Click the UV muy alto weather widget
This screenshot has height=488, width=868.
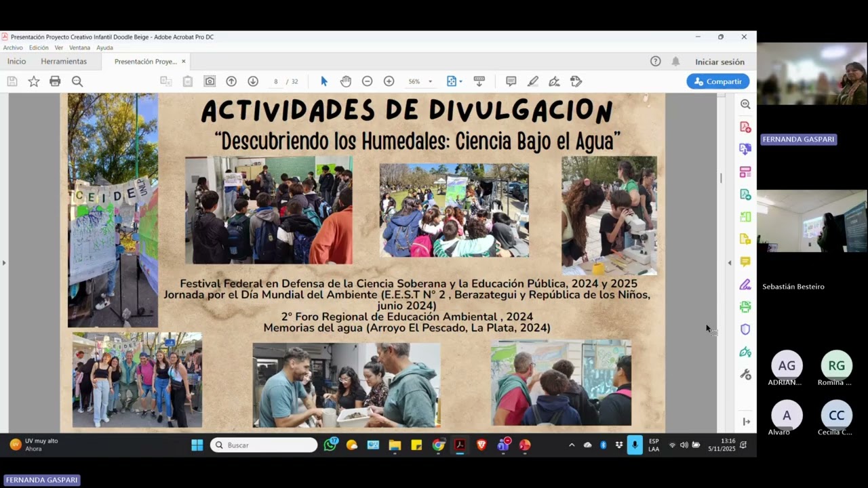[34, 445]
